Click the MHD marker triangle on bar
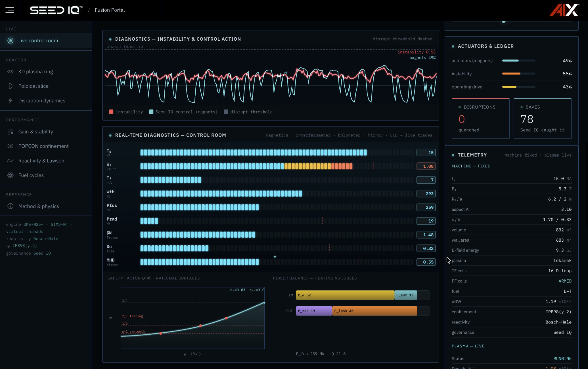 (x=275, y=257)
